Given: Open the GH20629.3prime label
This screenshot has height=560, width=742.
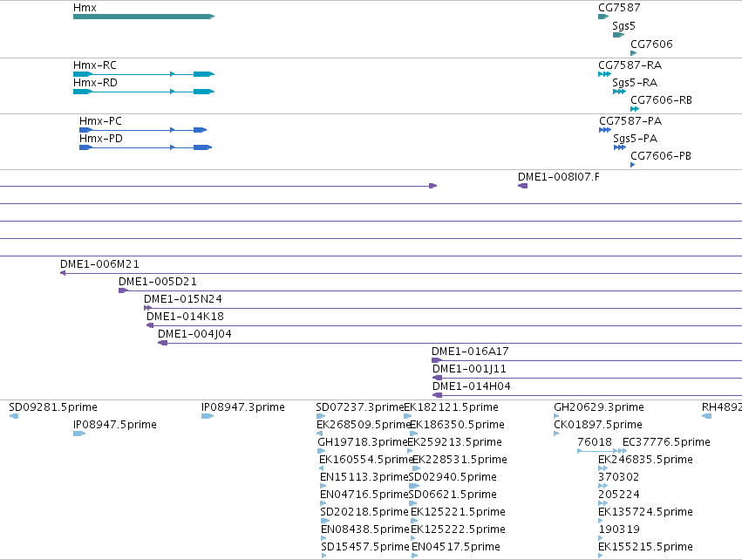Looking at the screenshot, I should point(599,407).
